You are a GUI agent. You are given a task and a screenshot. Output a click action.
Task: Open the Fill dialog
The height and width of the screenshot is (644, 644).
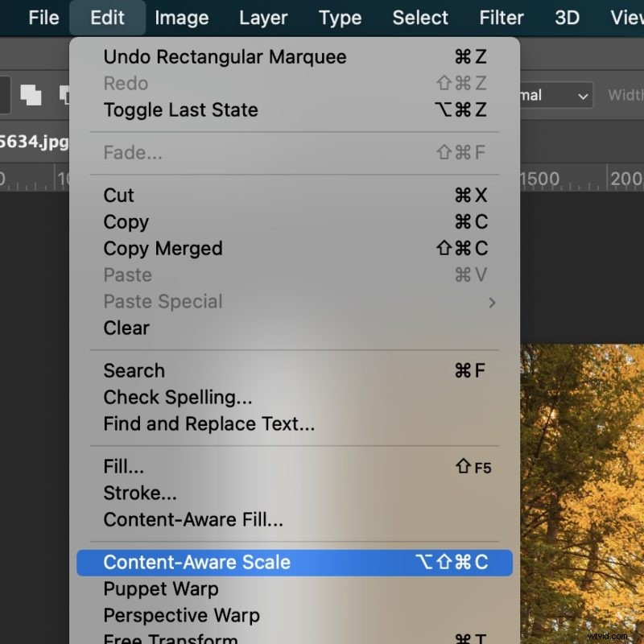pos(122,466)
